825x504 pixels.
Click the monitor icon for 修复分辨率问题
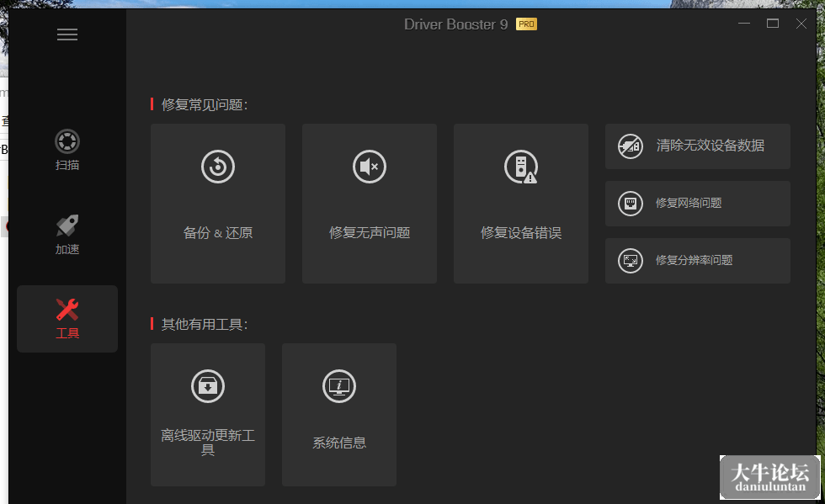631,261
